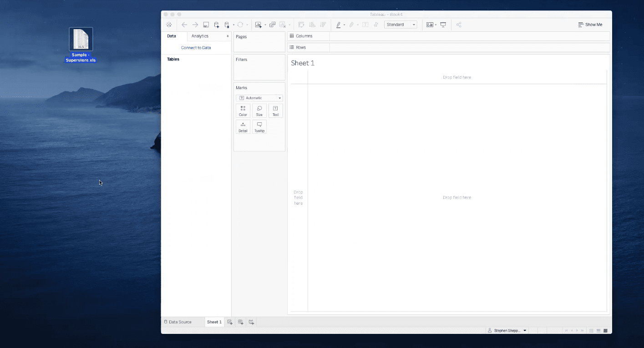Screen dimensions: 644x348
Task: Click the Save workbook icon
Action: [206, 25]
